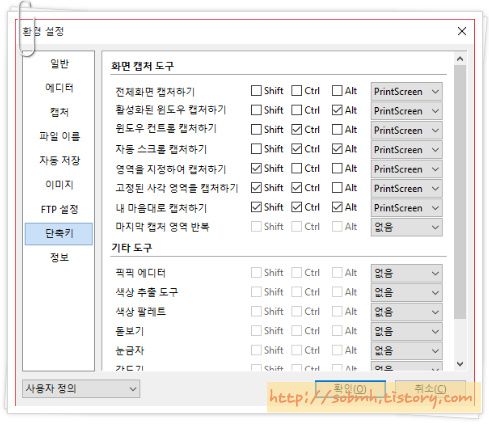Go to the 자동 저장 category
Screen dimensions: 489x424
pyautogui.click(x=59, y=160)
